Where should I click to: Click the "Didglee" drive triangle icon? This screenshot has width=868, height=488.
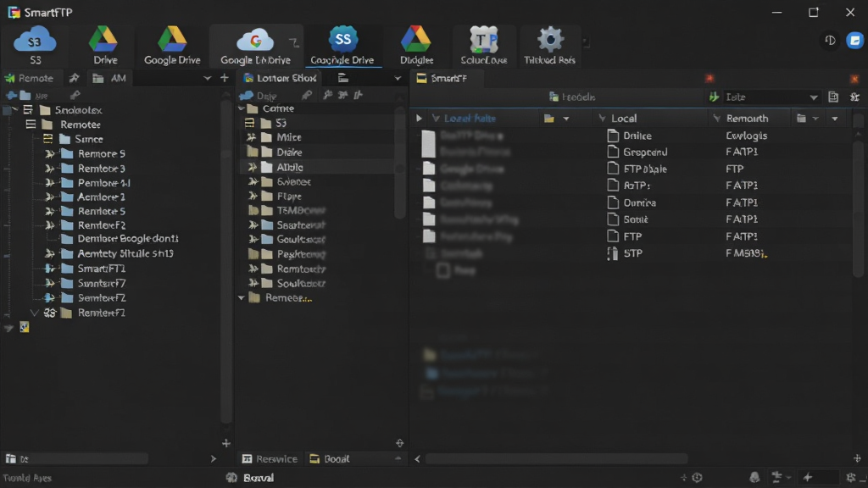pyautogui.click(x=415, y=39)
